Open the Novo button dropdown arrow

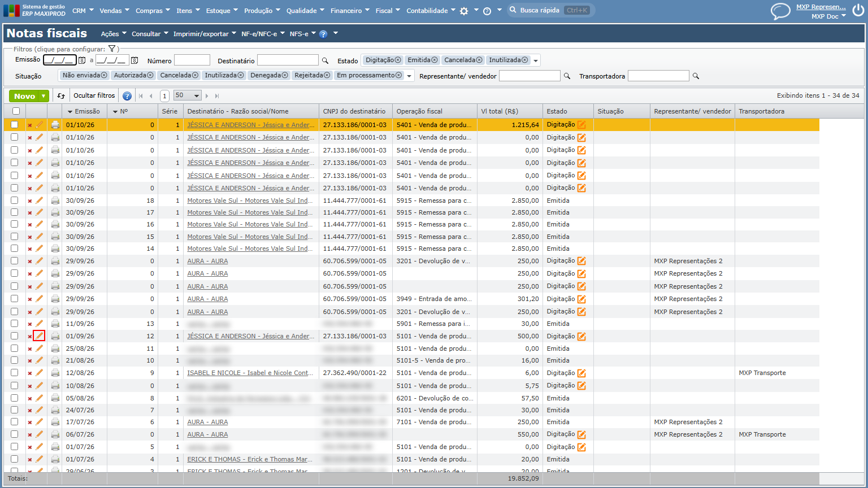click(x=44, y=96)
